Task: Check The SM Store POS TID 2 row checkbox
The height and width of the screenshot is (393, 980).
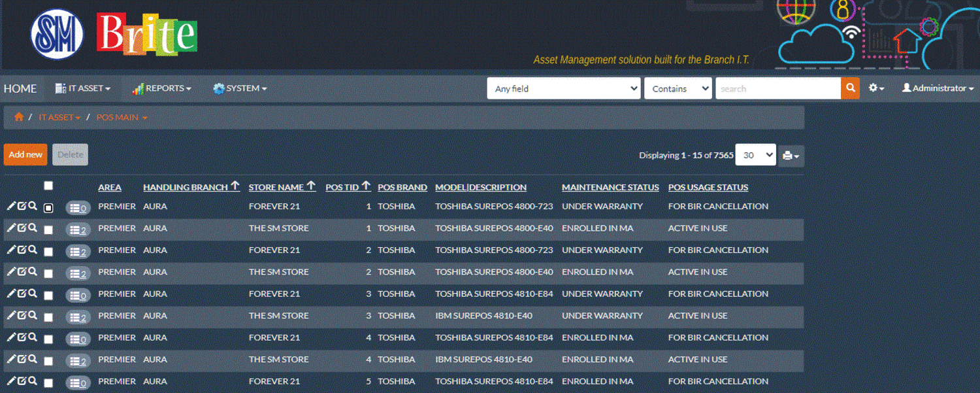Action: click(48, 273)
